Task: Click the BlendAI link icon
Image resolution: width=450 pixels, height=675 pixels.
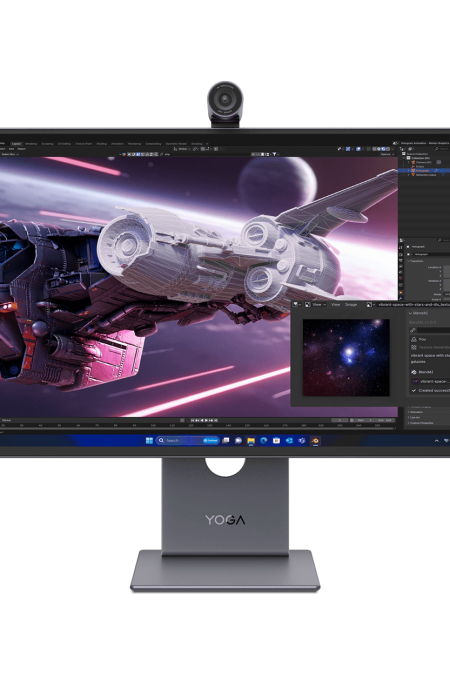Action: pos(413,330)
